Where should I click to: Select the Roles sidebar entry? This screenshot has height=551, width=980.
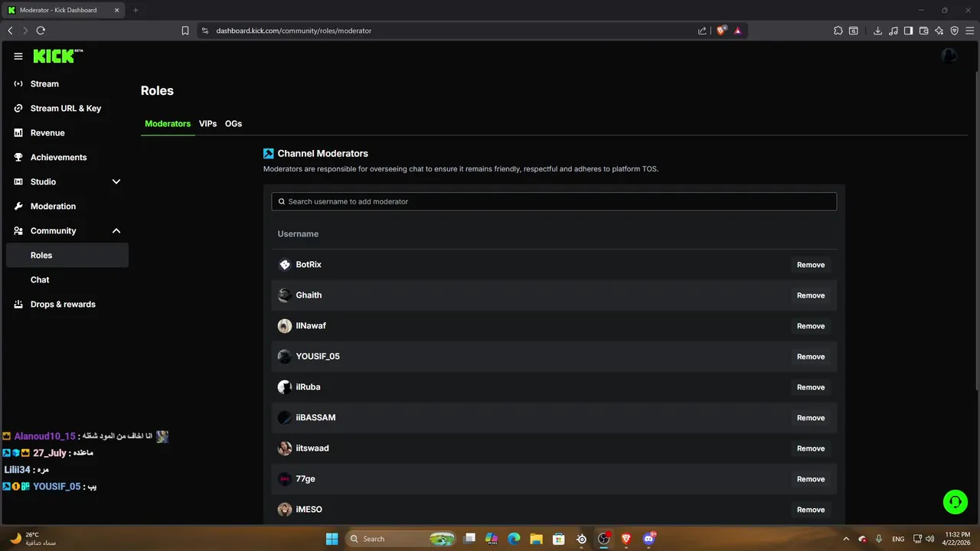(x=67, y=256)
